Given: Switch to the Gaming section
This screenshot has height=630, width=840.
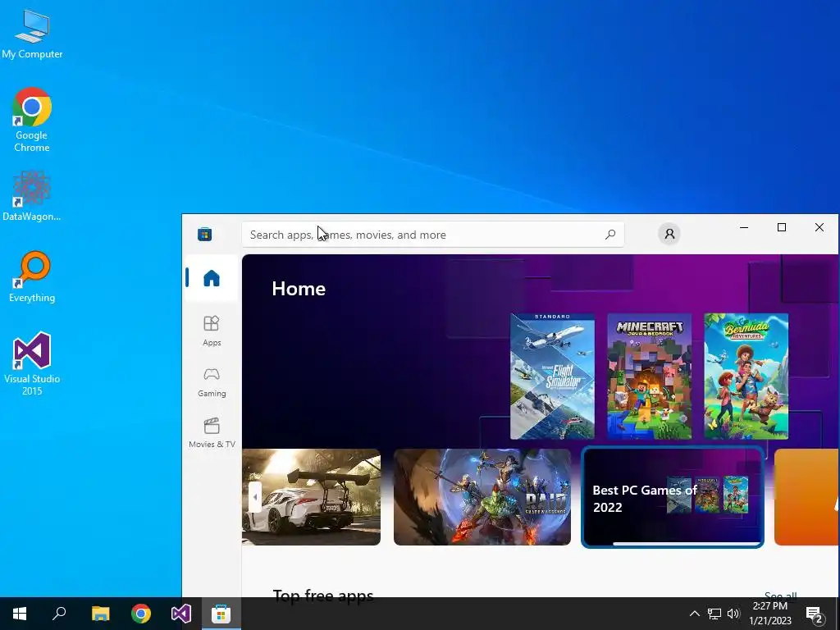Looking at the screenshot, I should (212, 382).
